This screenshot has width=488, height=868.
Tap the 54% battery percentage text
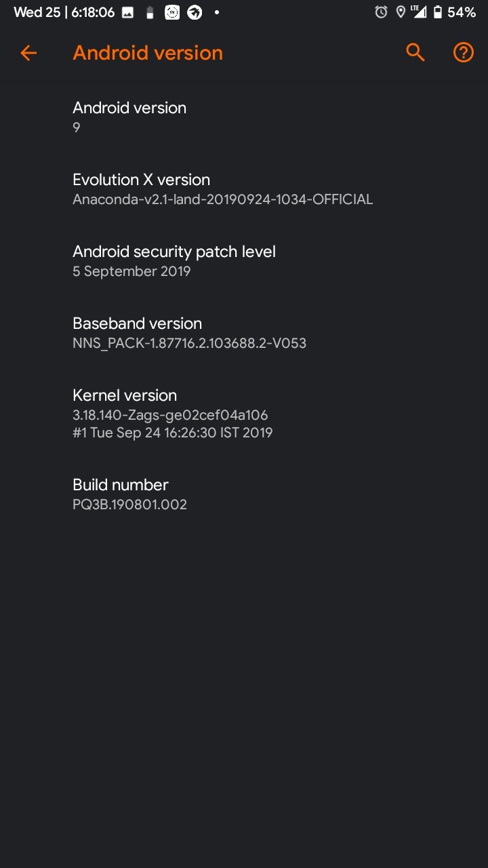pos(462,12)
